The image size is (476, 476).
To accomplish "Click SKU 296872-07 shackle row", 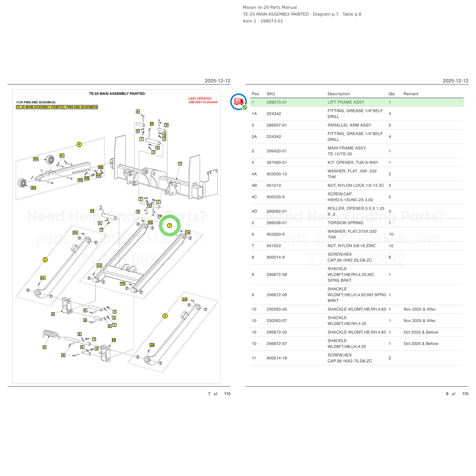I will 357,344.
